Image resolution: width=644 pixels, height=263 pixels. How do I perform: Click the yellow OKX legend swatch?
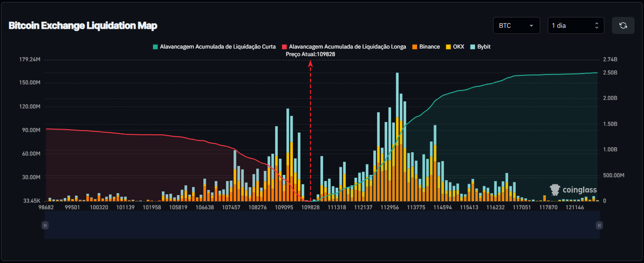448,47
